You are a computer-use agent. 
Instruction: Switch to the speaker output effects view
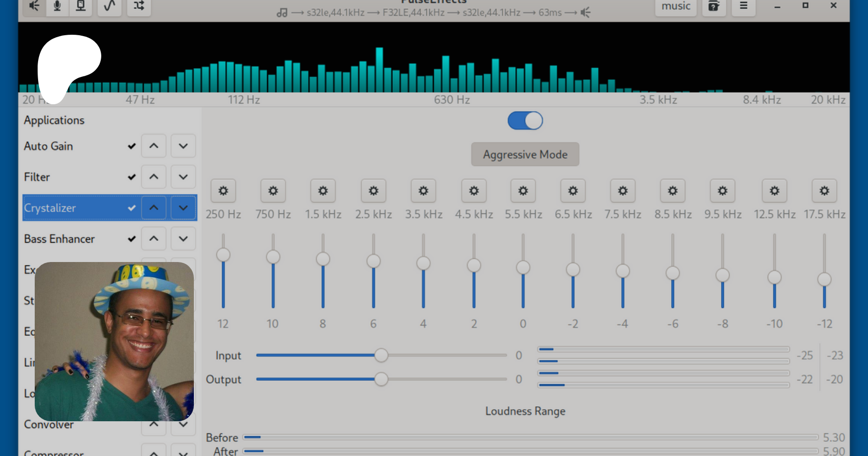coord(34,6)
